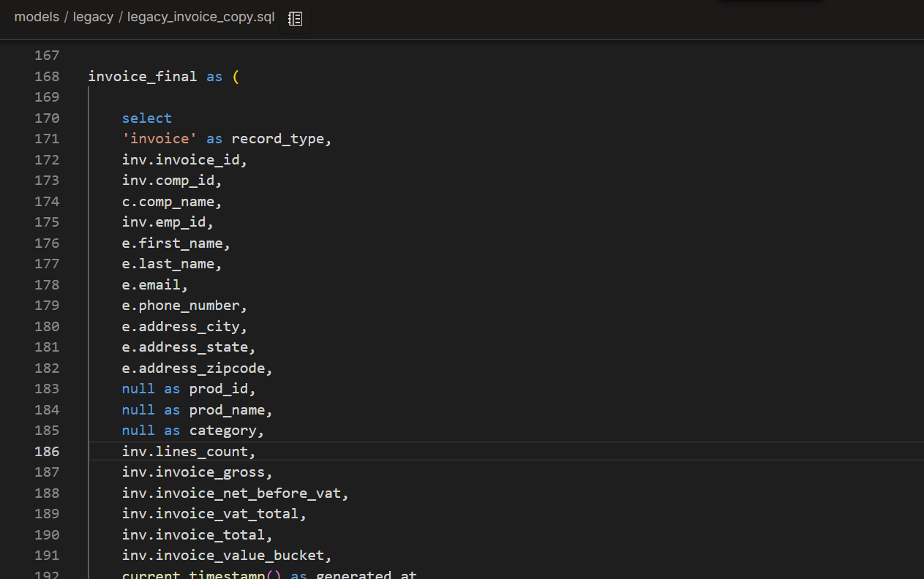Place cursor on 'e.address_state,' line
The image size is (924, 579).
pos(189,347)
